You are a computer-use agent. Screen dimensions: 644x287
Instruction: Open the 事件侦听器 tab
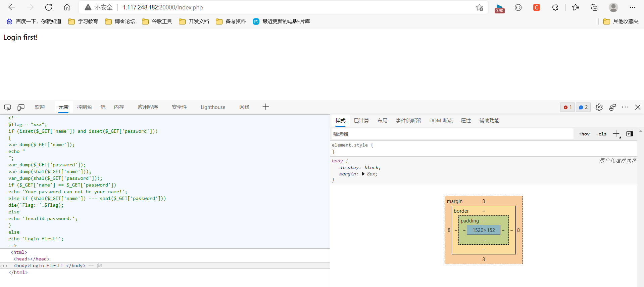click(x=408, y=121)
